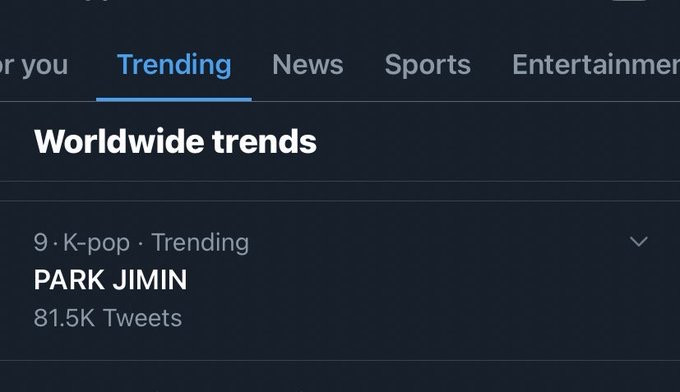Click empty space in PARK JIMIN trend row
Image resolution: width=680 pixels, height=392 pixels.
click(x=412, y=282)
